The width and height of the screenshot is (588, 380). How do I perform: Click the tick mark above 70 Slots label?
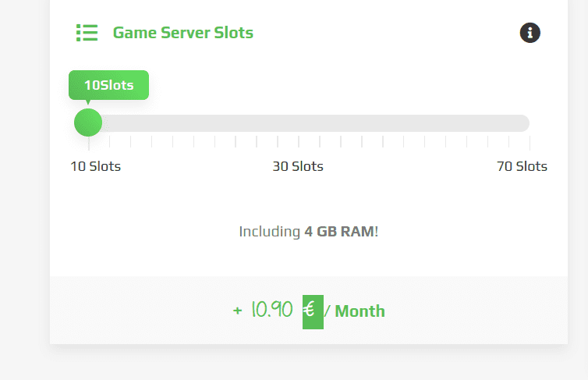click(x=530, y=142)
